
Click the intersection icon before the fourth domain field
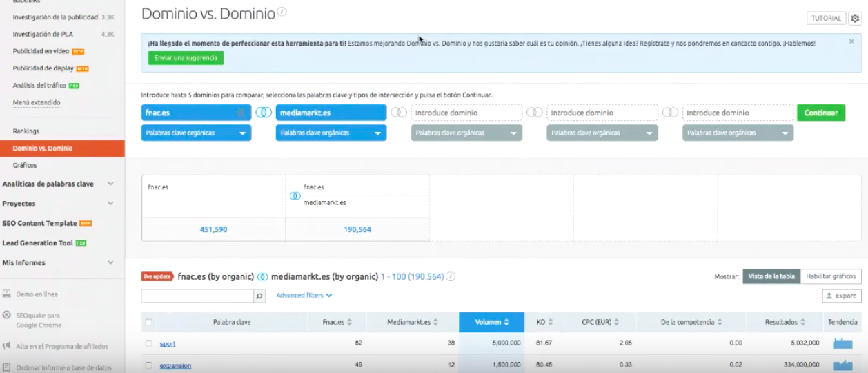(x=535, y=113)
